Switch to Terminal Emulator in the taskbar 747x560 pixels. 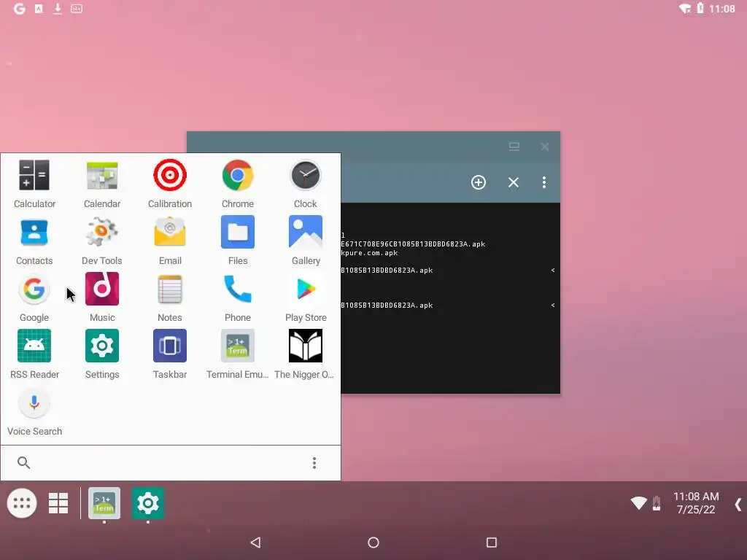coord(104,503)
